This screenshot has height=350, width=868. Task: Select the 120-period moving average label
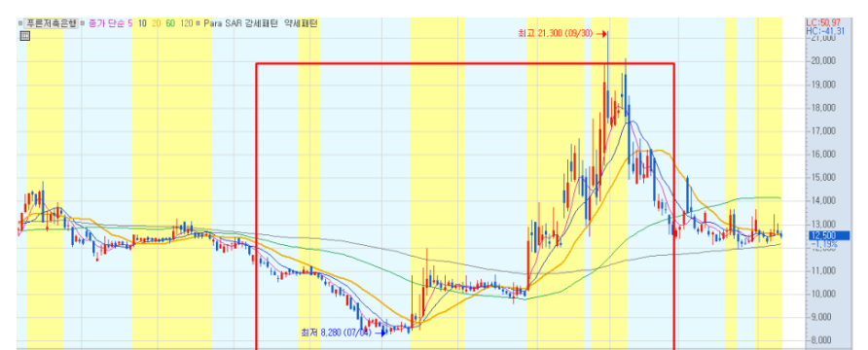coord(187,23)
